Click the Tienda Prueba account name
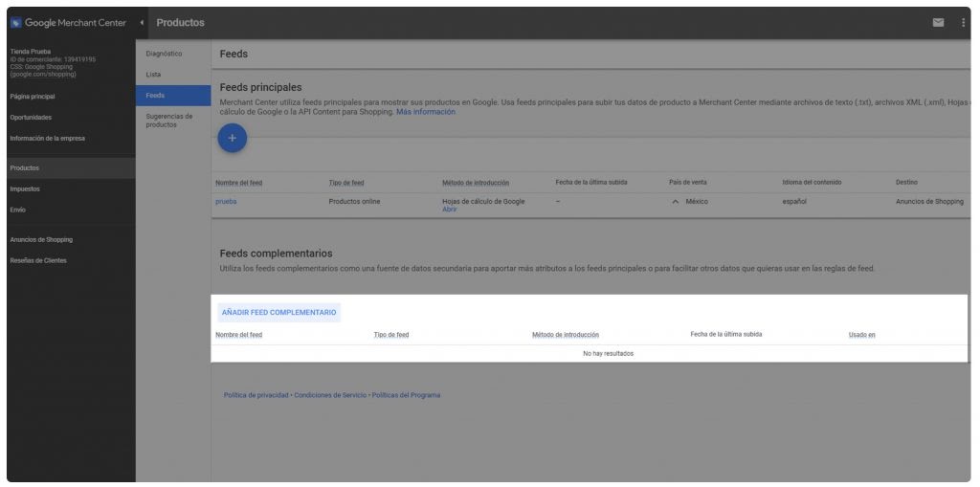Screen dimensions: 980x487 click(31, 52)
